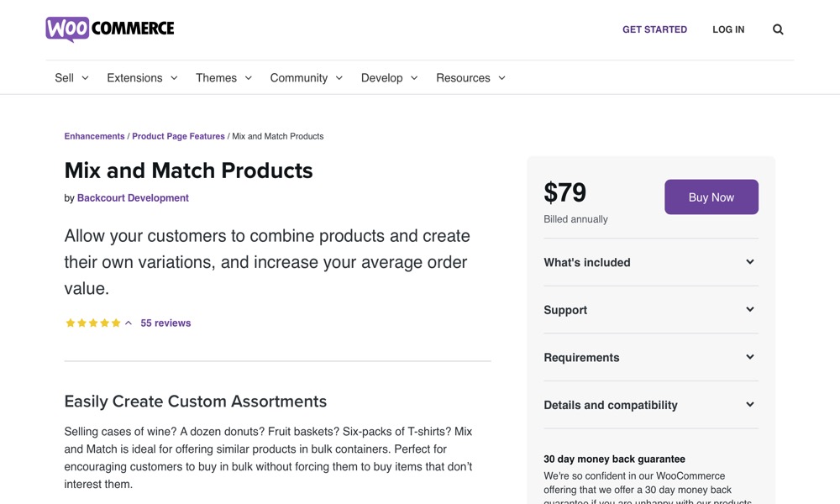Click the Billed annually text
Viewport: 840px width, 504px height.
575,219
